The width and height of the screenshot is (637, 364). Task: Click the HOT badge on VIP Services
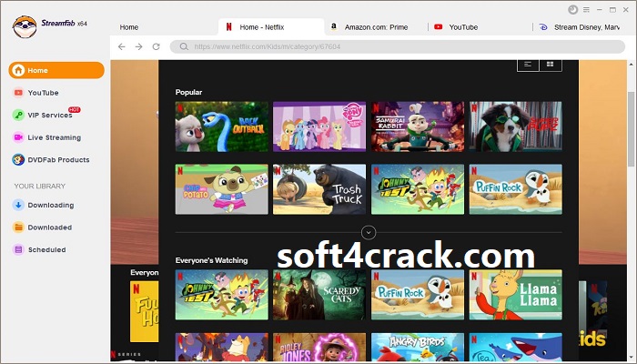(75, 110)
